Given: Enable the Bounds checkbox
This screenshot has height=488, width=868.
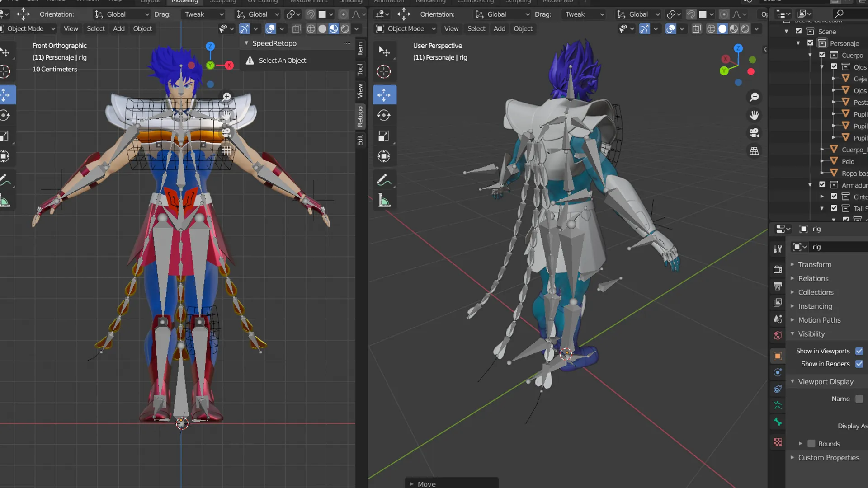Looking at the screenshot, I should (x=811, y=444).
